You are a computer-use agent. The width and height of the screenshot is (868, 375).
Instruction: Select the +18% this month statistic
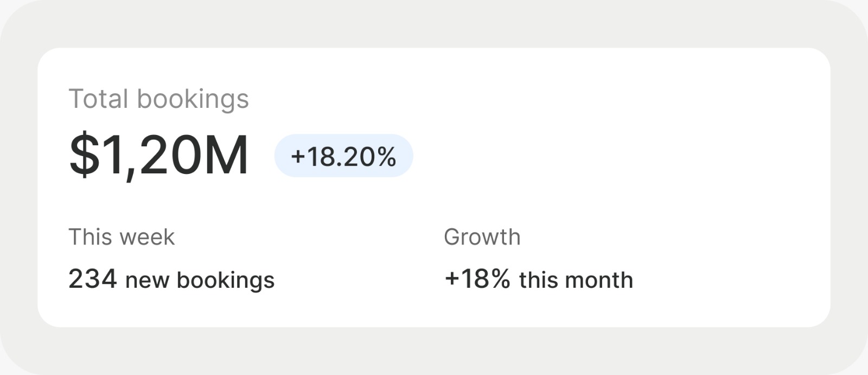539,280
